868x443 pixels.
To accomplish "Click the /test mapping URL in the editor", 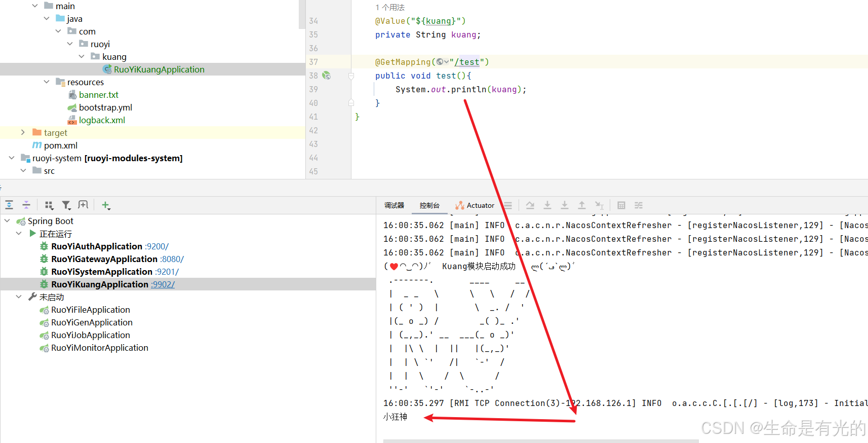I will tap(467, 62).
